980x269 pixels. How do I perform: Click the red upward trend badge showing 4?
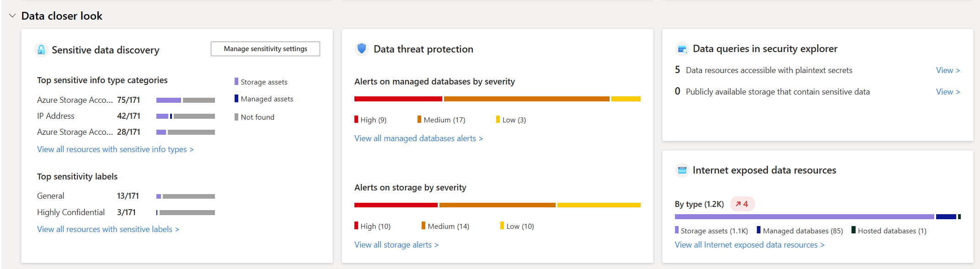pyautogui.click(x=742, y=204)
